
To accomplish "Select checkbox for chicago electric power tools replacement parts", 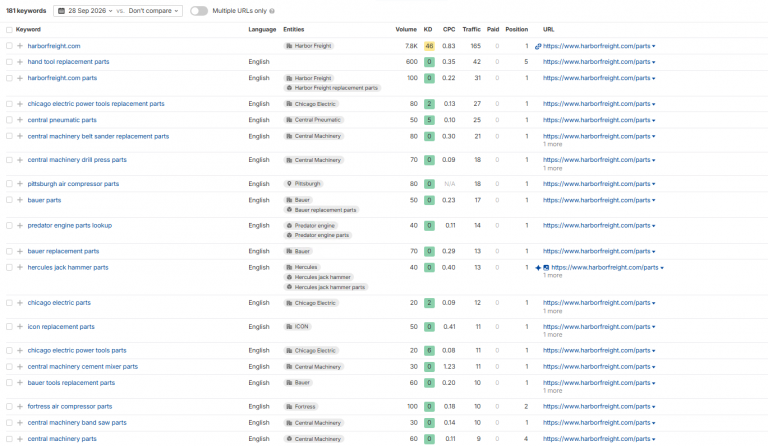I will pos(9,104).
